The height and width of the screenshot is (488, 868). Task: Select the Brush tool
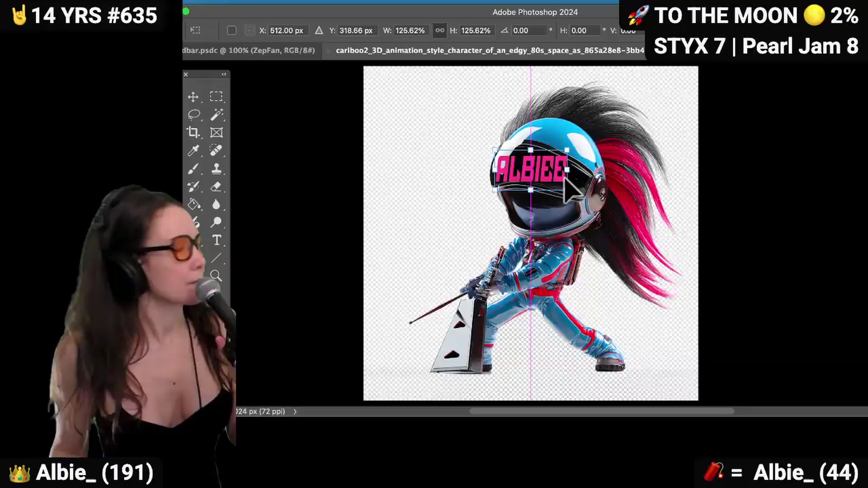point(193,169)
